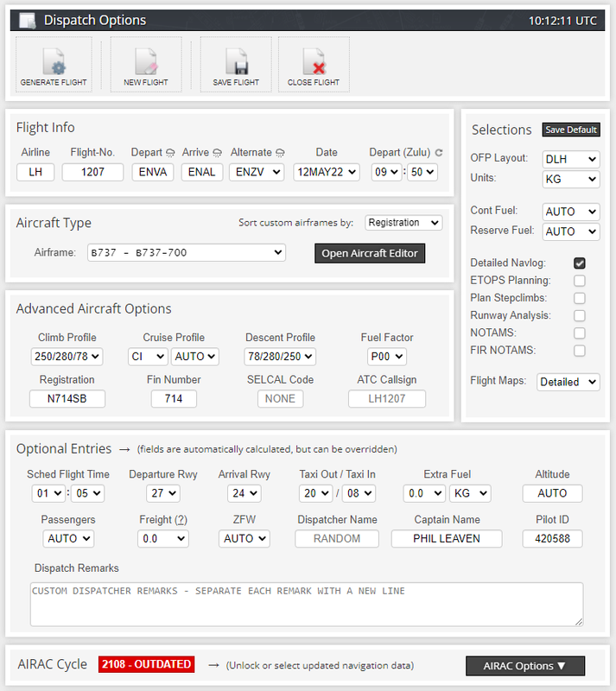Click the 2108 - OUTDATED AIRAC badge

[x=146, y=664]
